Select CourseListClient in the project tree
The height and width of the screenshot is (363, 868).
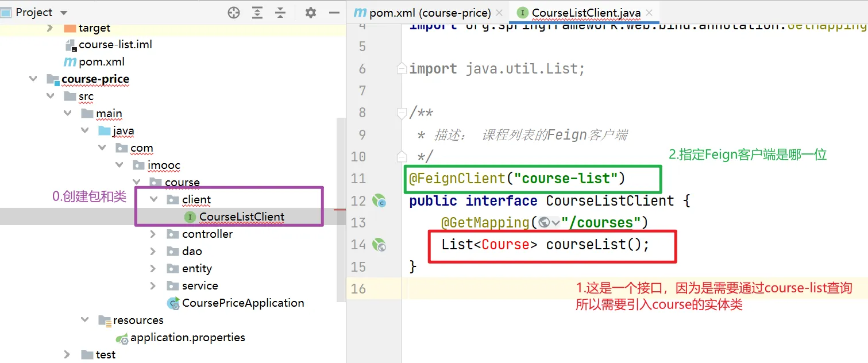(x=242, y=217)
